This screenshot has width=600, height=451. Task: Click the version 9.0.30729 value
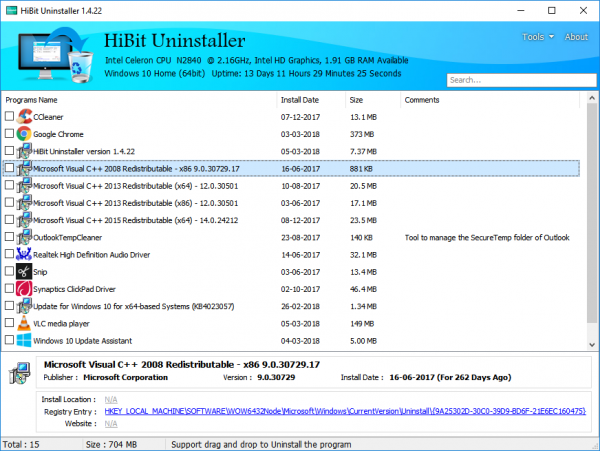[276, 377]
